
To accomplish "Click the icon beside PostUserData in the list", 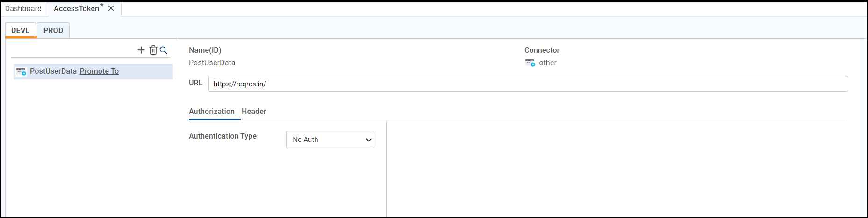I will (21, 71).
